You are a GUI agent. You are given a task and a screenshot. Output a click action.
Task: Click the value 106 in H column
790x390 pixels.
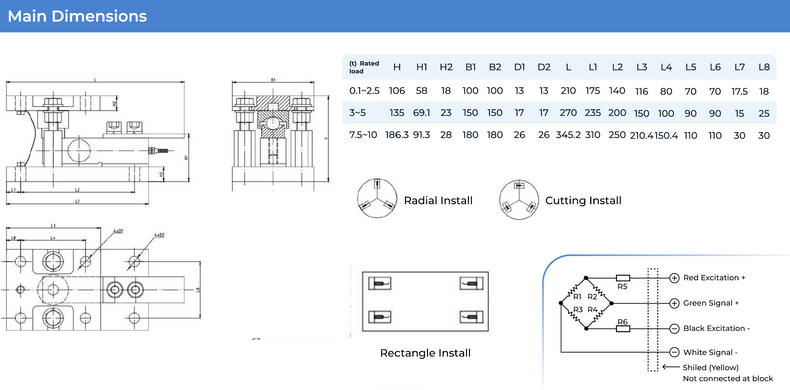click(x=397, y=91)
